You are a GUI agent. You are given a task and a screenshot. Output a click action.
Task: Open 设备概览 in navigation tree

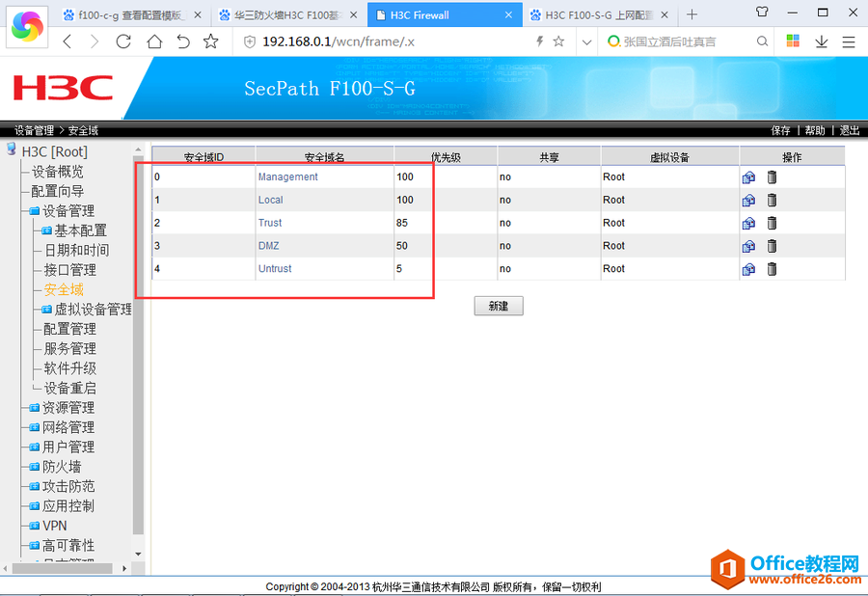click(58, 172)
